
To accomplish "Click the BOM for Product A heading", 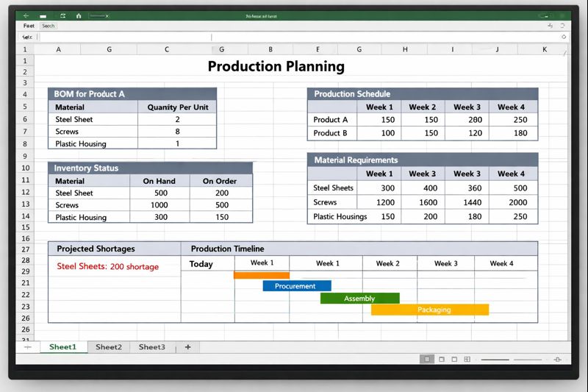I will click(89, 94).
